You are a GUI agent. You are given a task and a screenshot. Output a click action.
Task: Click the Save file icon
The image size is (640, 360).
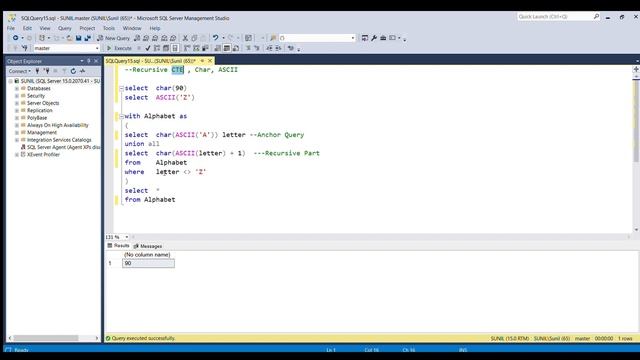click(x=78, y=38)
